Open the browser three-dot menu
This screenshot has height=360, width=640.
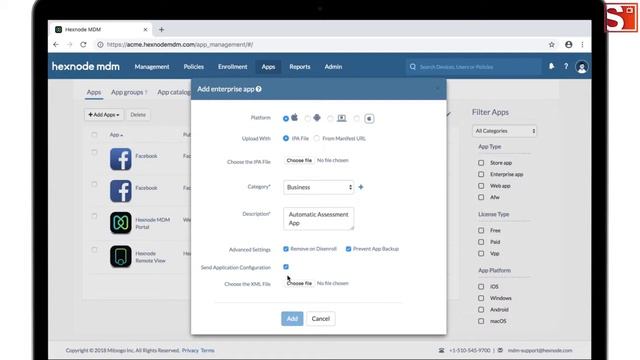(x=582, y=44)
